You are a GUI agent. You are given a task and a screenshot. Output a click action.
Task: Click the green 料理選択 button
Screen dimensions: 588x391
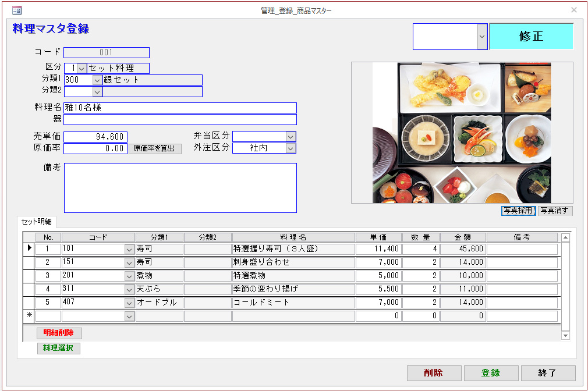tap(59, 348)
